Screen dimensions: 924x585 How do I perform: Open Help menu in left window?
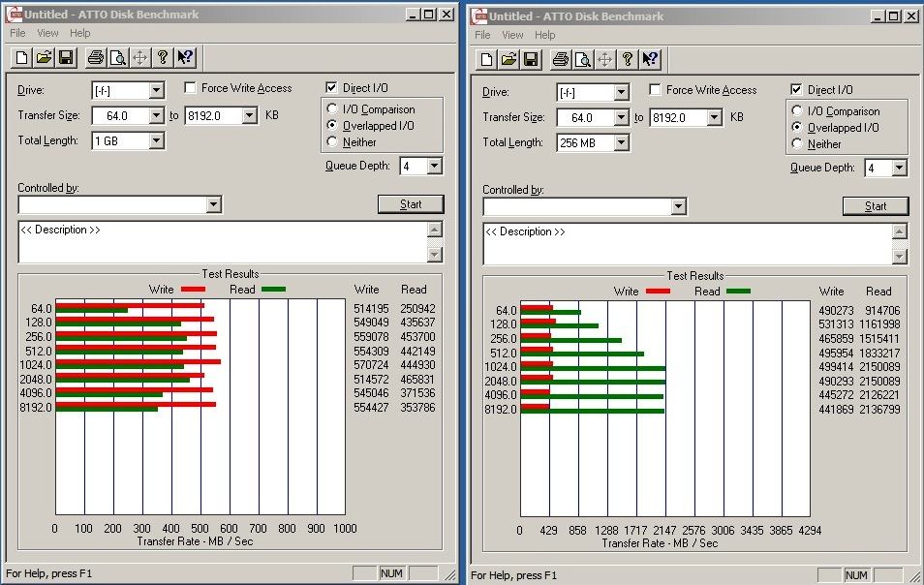(80, 33)
